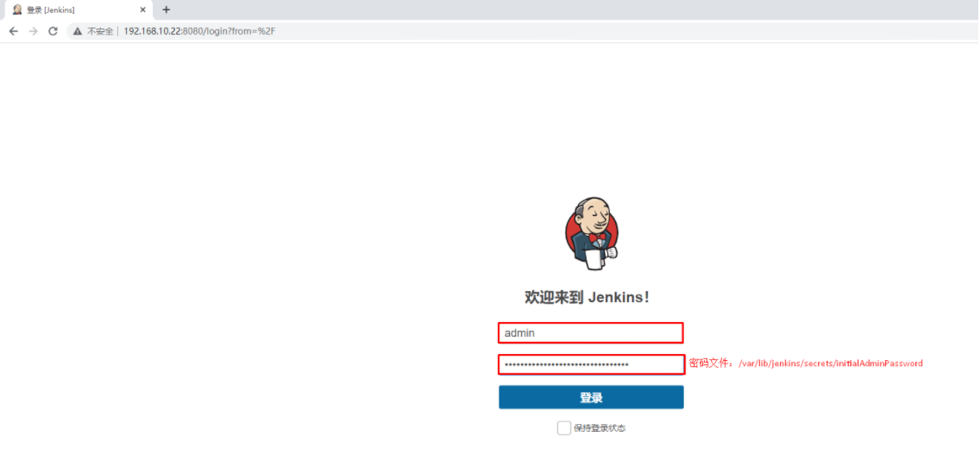Click the Jenkins butler logo
This screenshot has width=980, height=468.
(592, 233)
